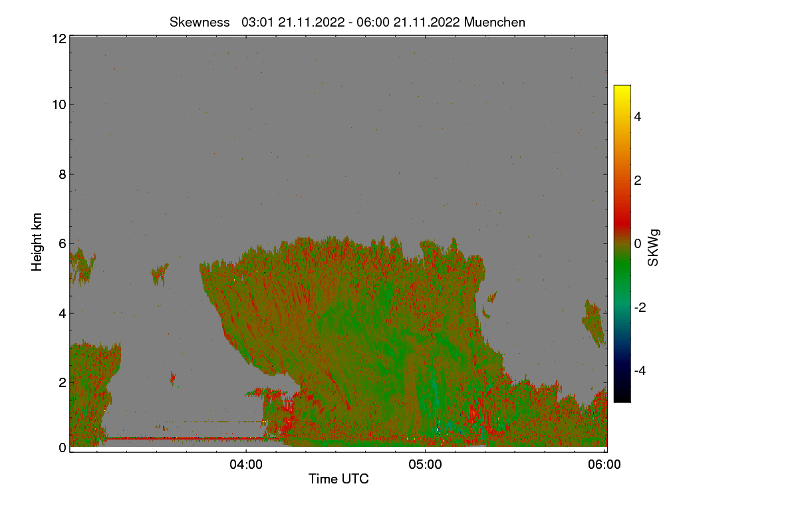Click the '04:00' time tick label

(x=246, y=465)
